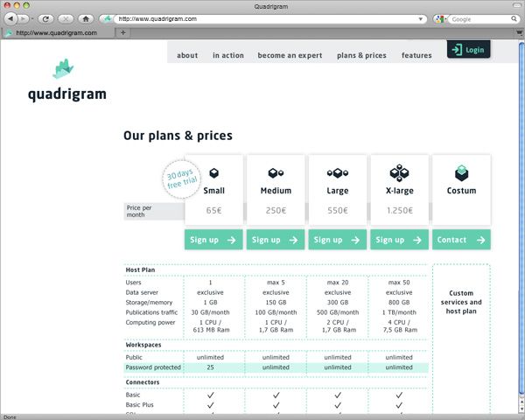Open the Google search engine selector icon

coord(439,19)
